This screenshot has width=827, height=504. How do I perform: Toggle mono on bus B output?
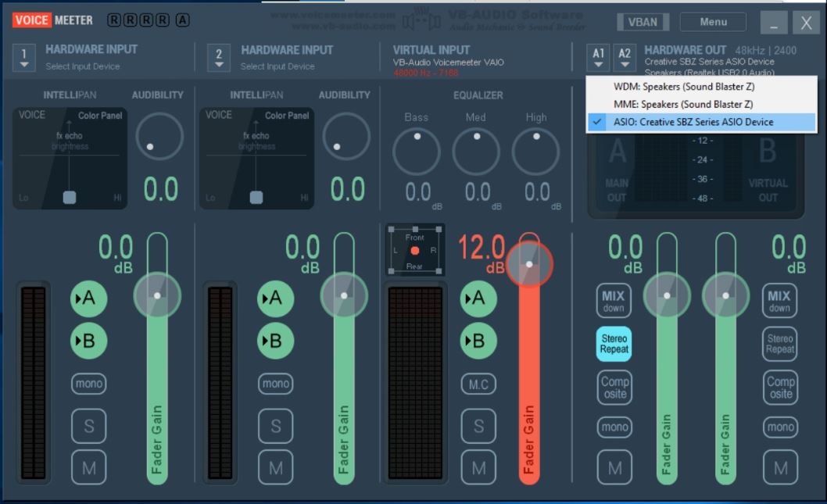tap(780, 427)
